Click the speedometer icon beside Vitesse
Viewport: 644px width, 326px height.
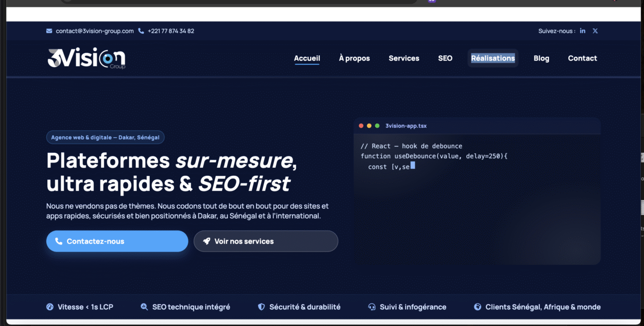click(x=50, y=307)
